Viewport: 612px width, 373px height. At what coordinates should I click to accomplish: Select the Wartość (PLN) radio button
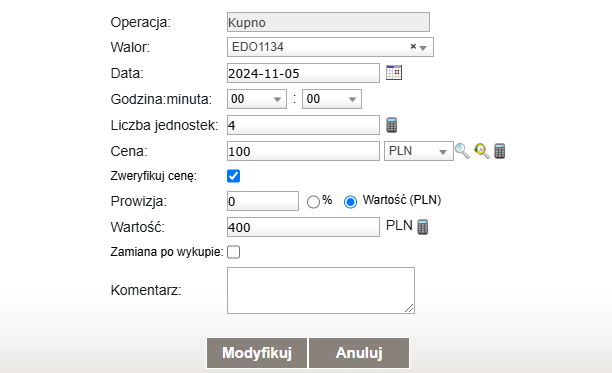click(350, 202)
